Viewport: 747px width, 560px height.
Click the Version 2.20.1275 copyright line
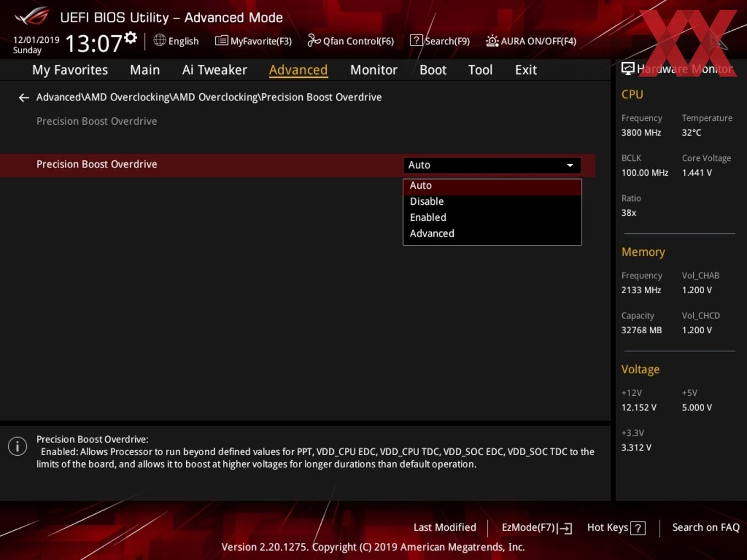pyautogui.click(x=373, y=547)
